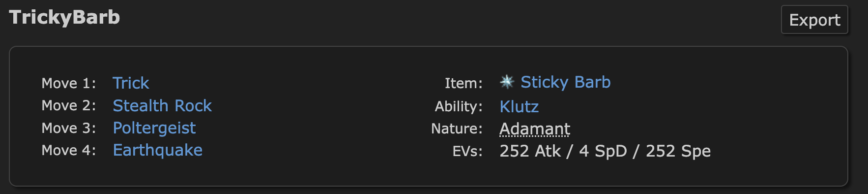The height and width of the screenshot is (194, 868).
Task: Click the Move 3 label
Action: point(69,128)
